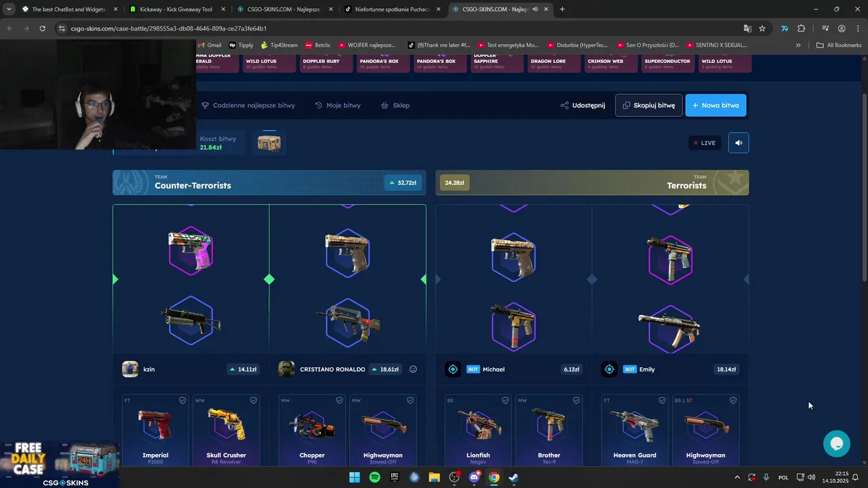Viewport: 868px width, 488px height.
Task: Click shield icon on Skull Crusher card
Action: (x=253, y=401)
